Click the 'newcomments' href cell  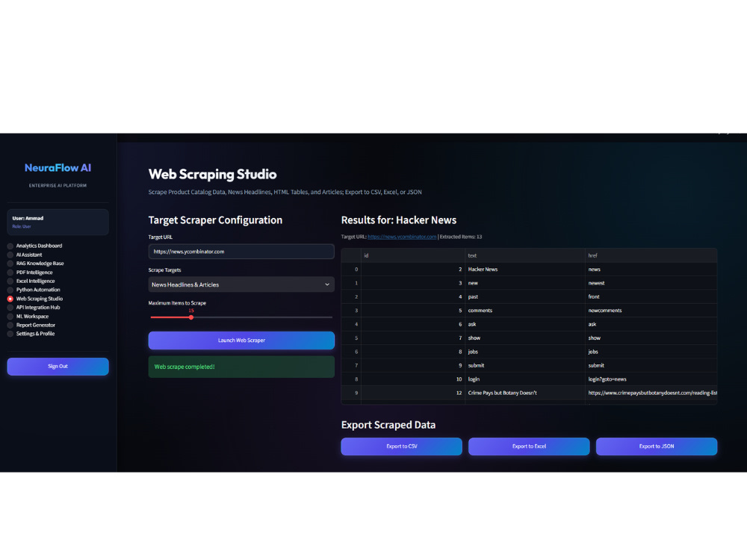pos(651,311)
